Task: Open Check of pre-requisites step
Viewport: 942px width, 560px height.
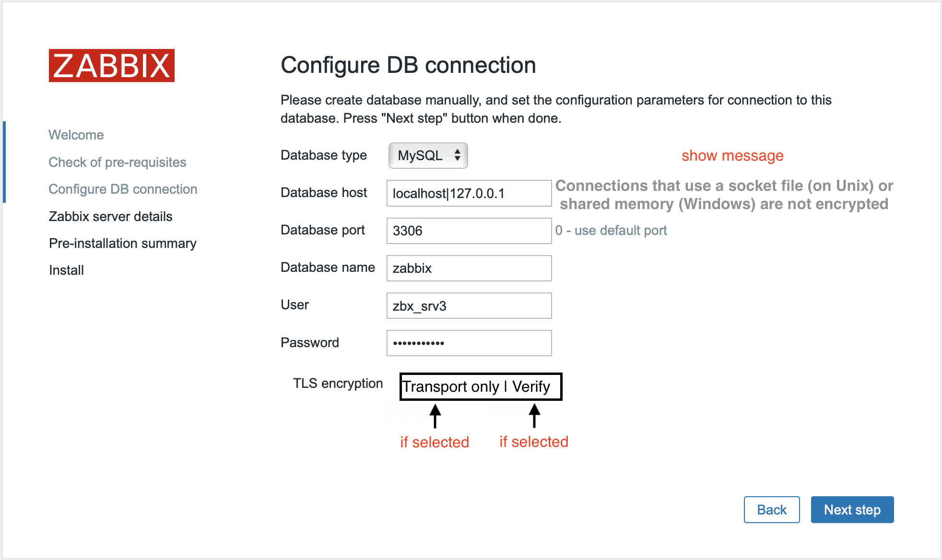Action: tap(118, 162)
